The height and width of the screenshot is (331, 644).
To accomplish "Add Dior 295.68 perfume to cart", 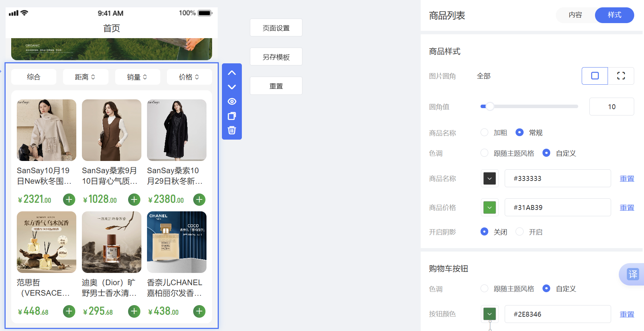I will [134, 311].
